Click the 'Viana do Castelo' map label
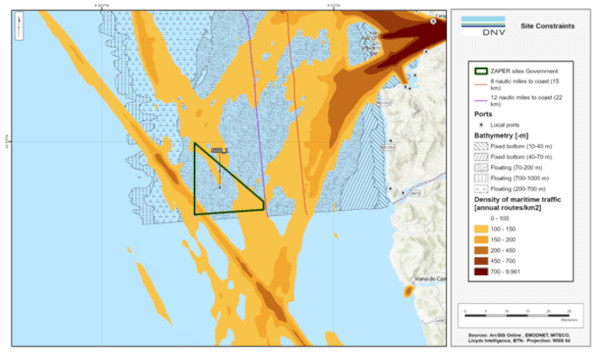This screenshot has height=360, width=600. 430,279
